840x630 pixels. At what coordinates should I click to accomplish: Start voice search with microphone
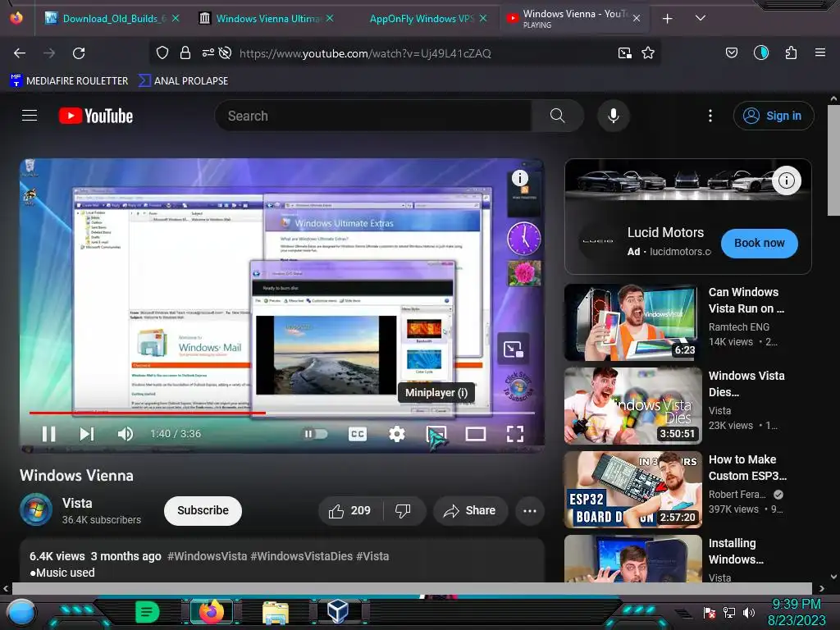click(614, 116)
